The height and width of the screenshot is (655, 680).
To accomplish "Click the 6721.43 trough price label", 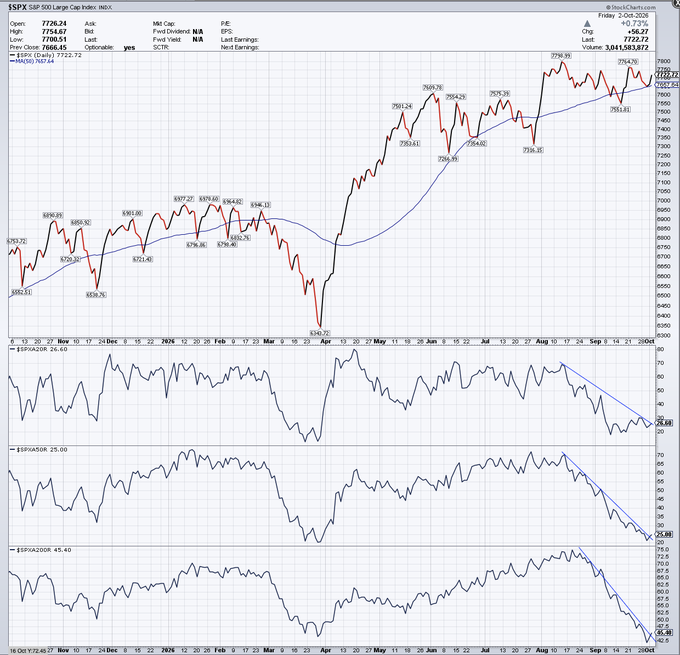I will (x=143, y=259).
